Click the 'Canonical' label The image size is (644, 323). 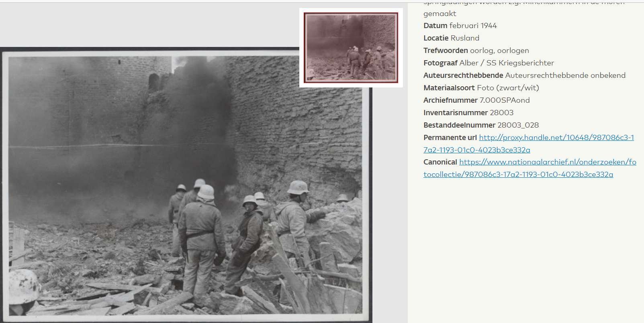[440, 162]
